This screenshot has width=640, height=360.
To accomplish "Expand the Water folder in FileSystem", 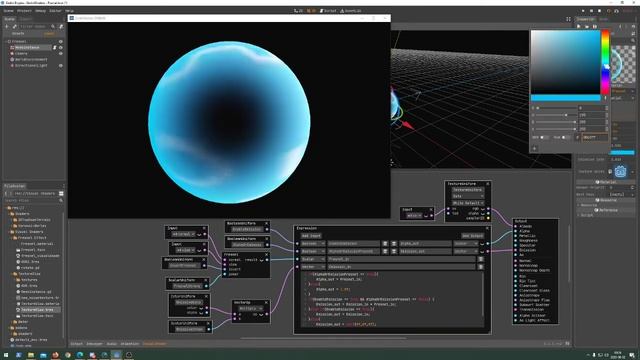I will click(x=10, y=322).
